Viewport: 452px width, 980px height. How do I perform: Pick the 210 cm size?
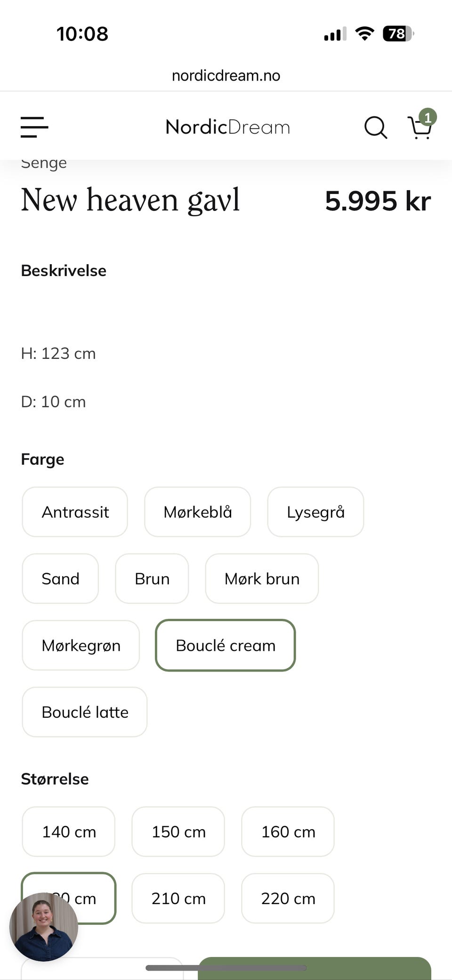tap(178, 899)
